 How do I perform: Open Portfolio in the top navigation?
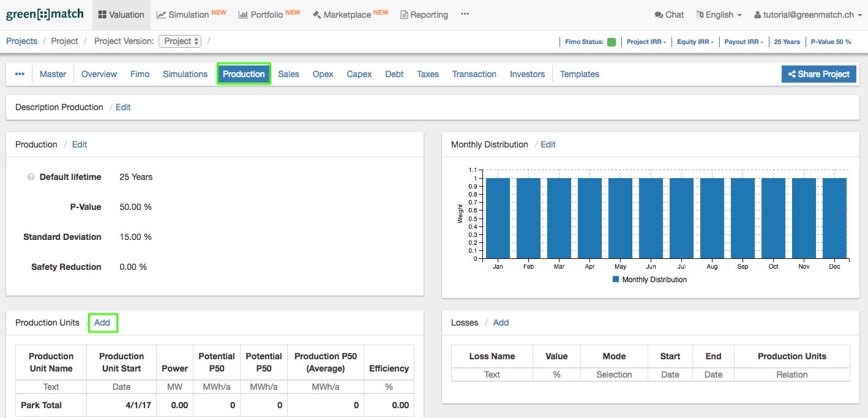[x=269, y=15]
